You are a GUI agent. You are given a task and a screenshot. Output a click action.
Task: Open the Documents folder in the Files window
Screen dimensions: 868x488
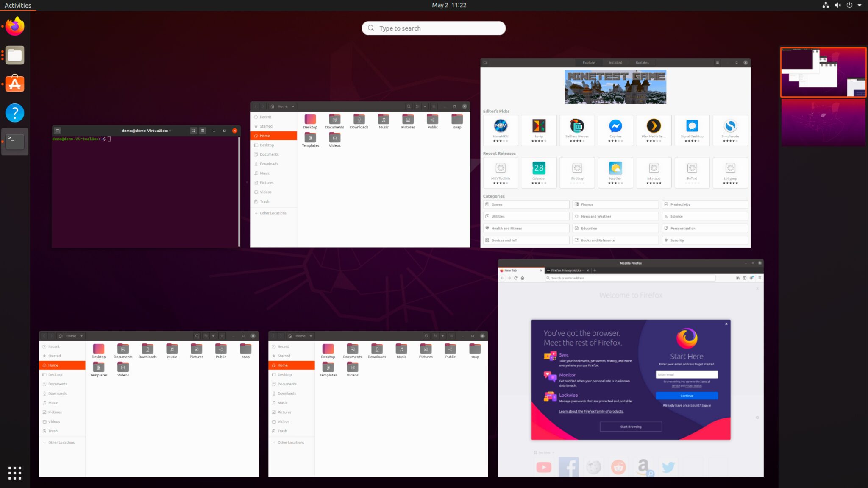[334, 121]
